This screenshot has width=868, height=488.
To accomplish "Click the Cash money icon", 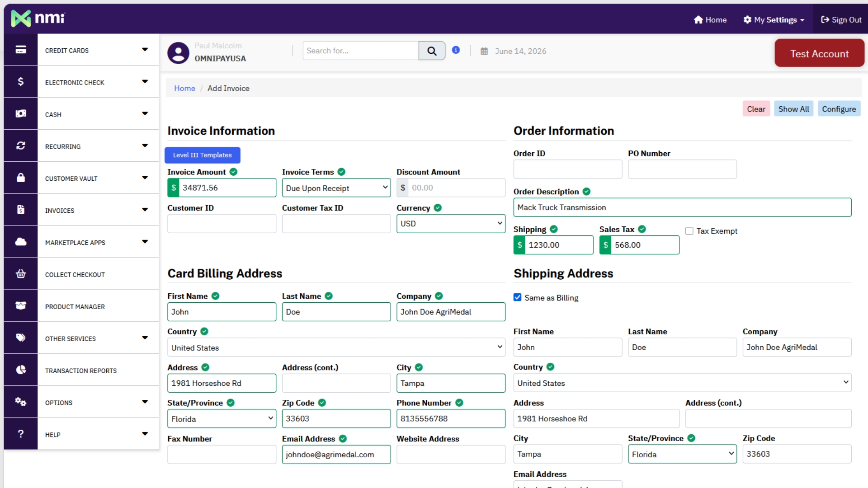I will point(21,114).
